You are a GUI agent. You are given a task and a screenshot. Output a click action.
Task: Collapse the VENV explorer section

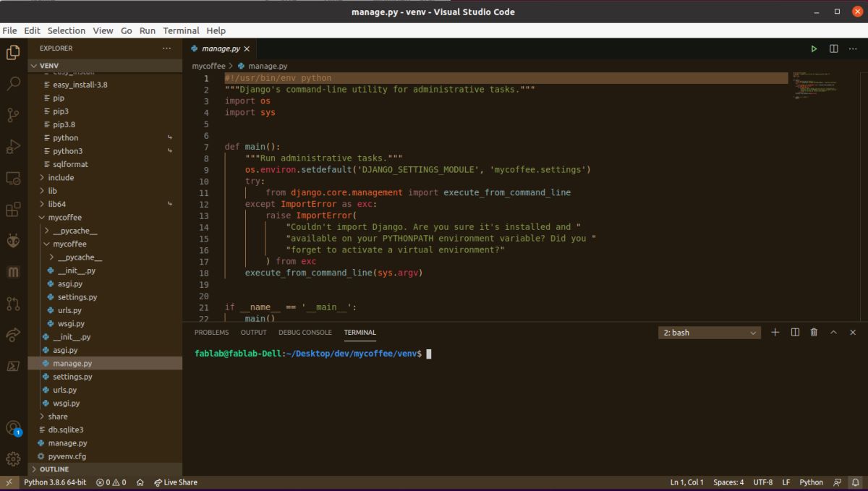pos(105,65)
